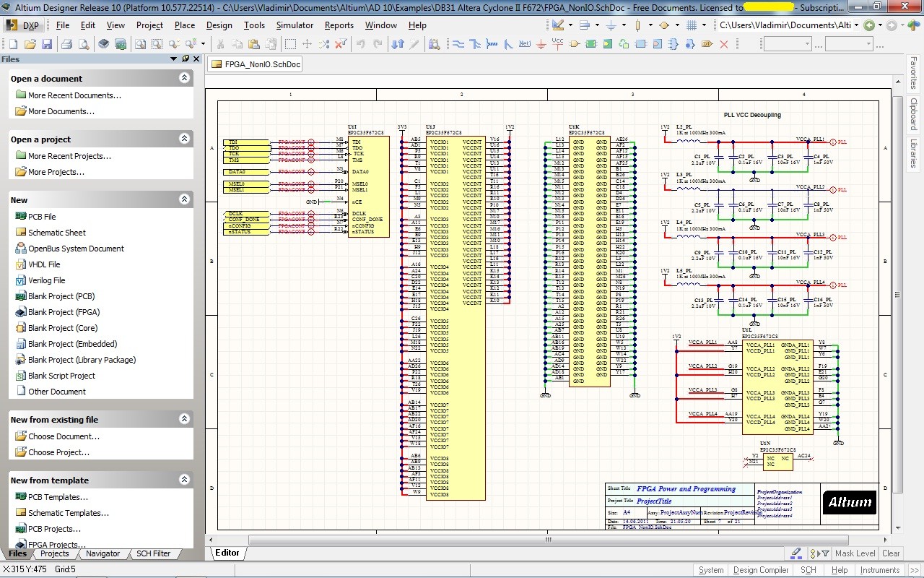Click the hierarchy up/down arrows icon
This screenshot has width=924, height=578.
[398, 44]
